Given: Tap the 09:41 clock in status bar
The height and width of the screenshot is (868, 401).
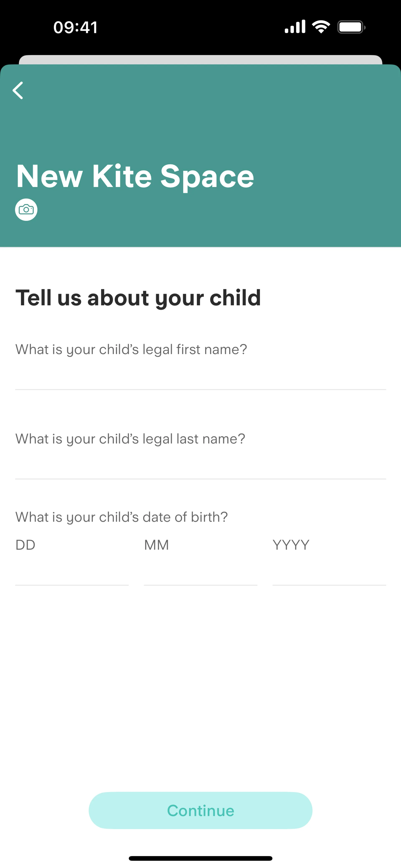Looking at the screenshot, I should click(76, 27).
